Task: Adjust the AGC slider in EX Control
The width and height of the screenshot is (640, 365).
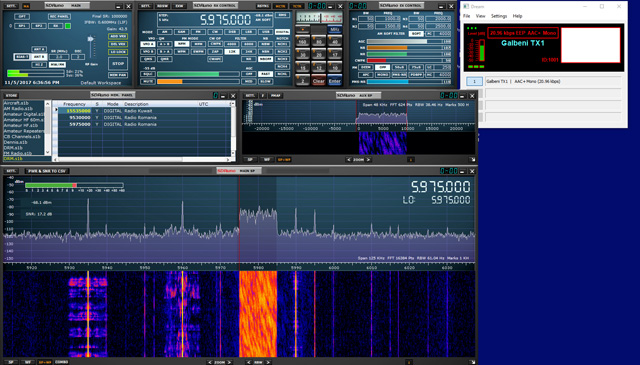Action: coord(405,41)
